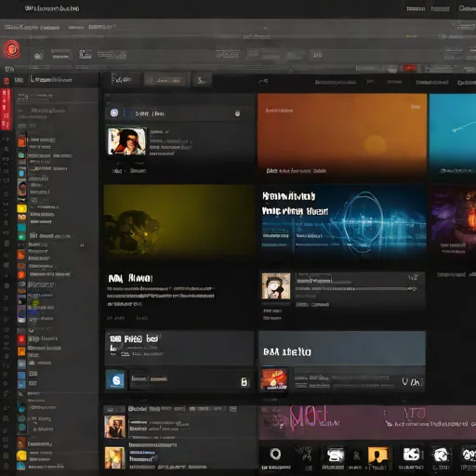Expand the red vertical strip at the sidebar top
This screenshot has height=476, width=476.
pyautogui.click(x=6, y=109)
